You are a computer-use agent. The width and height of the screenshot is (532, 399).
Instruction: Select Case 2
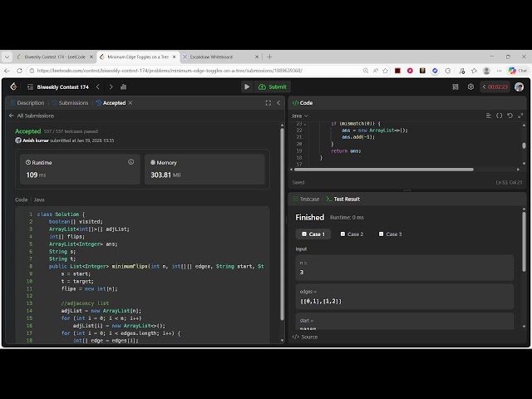tap(352, 234)
